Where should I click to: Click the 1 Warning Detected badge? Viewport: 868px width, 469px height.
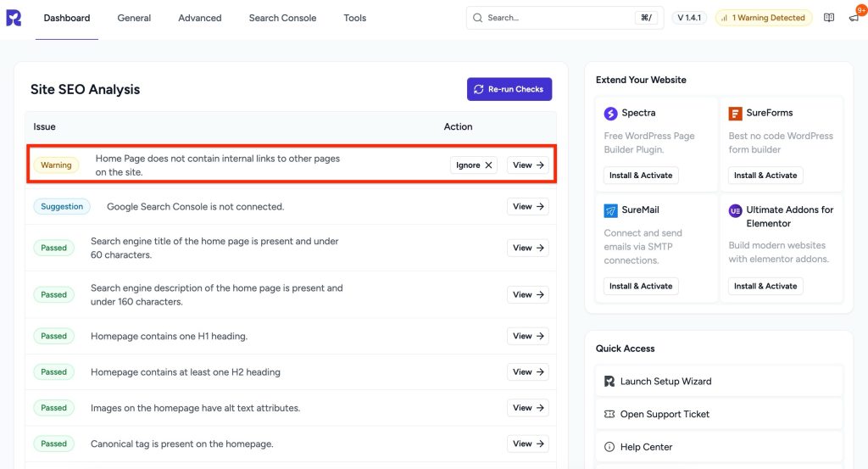pyautogui.click(x=763, y=18)
